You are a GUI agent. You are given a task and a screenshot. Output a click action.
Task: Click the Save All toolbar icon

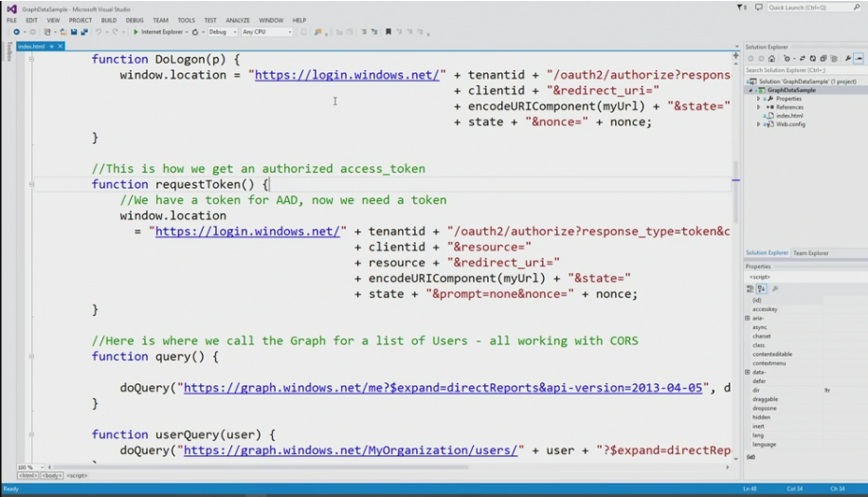click(83, 31)
